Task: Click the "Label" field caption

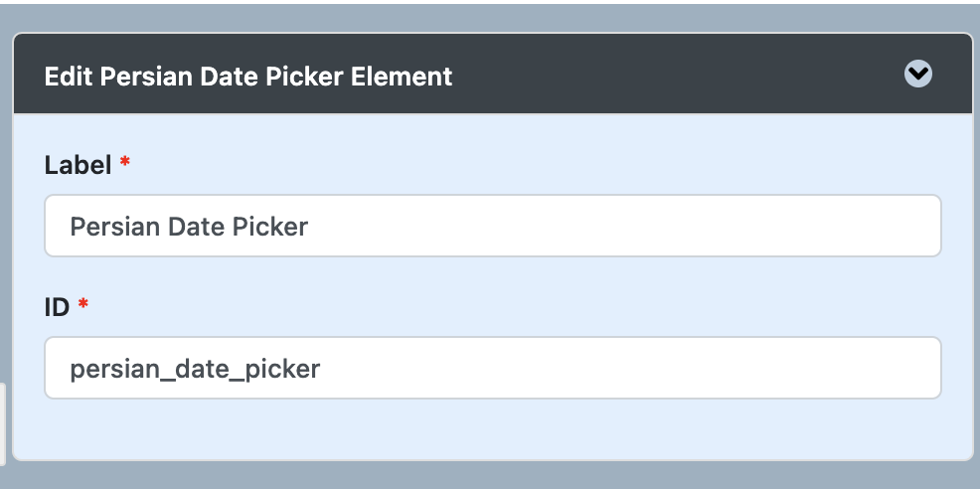Action: (x=78, y=165)
